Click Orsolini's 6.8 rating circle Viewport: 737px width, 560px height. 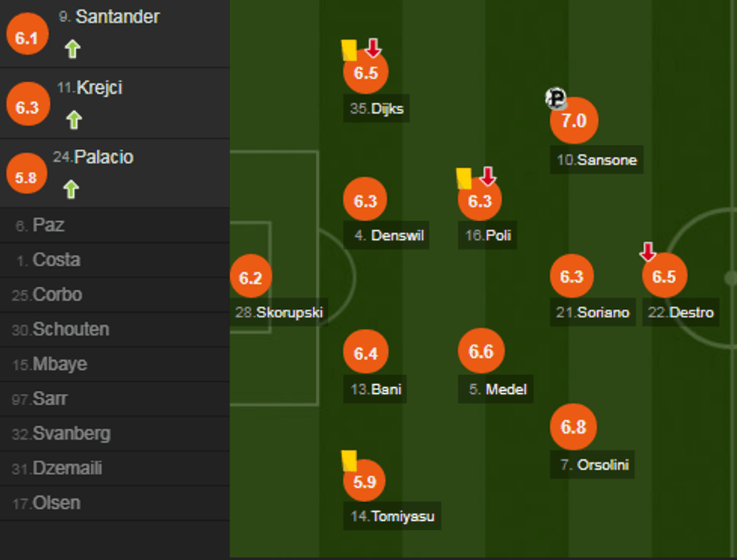(573, 427)
